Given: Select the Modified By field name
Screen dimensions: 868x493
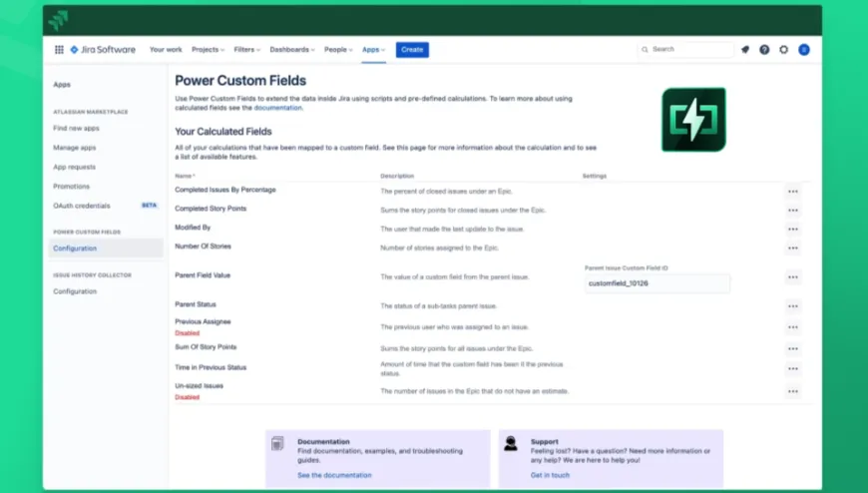Looking at the screenshot, I should (x=193, y=228).
